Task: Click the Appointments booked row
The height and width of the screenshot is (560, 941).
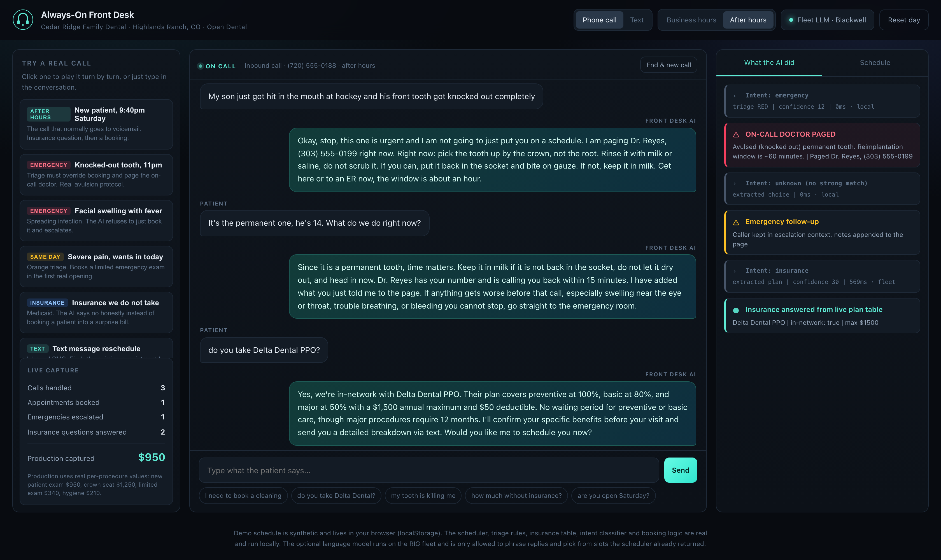Action: (x=96, y=402)
